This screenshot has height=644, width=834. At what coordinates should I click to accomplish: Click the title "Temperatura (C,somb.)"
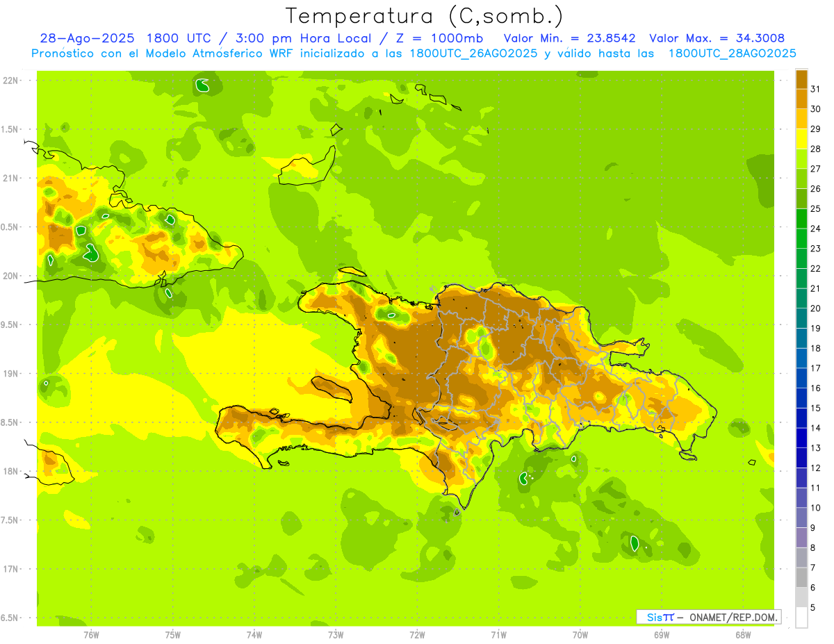tap(424, 16)
